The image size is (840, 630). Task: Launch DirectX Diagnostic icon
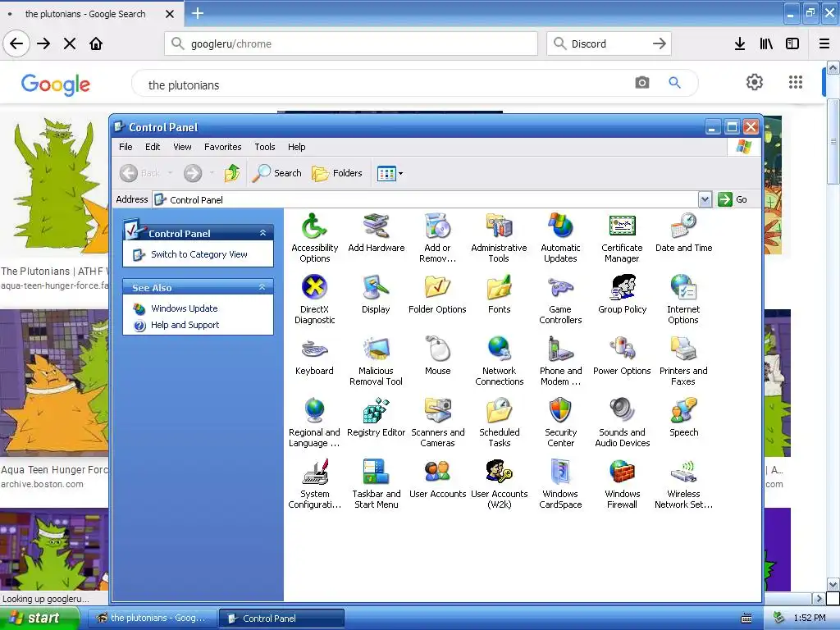[314, 299]
